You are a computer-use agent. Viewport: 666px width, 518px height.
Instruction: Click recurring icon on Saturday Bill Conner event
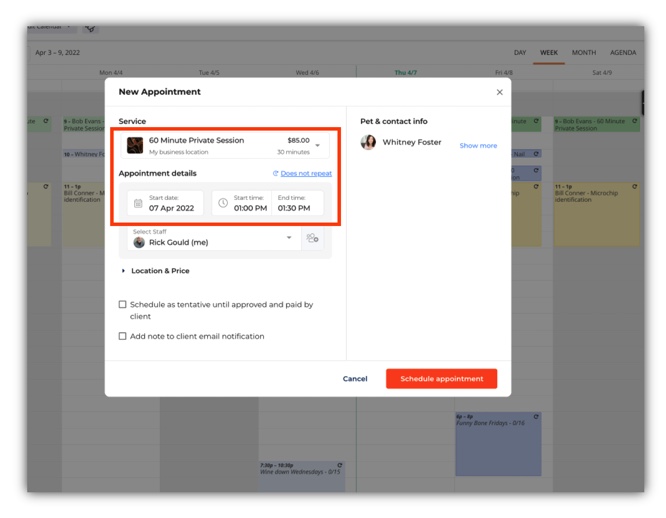click(x=635, y=186)
